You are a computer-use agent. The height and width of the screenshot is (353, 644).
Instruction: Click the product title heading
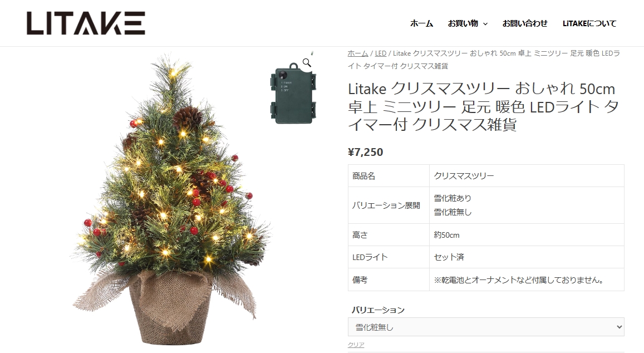tap(483, 106)
